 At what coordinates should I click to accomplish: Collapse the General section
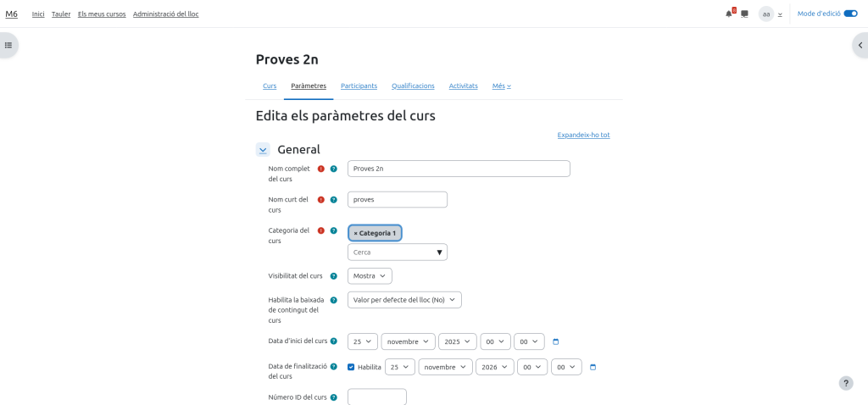263,150
